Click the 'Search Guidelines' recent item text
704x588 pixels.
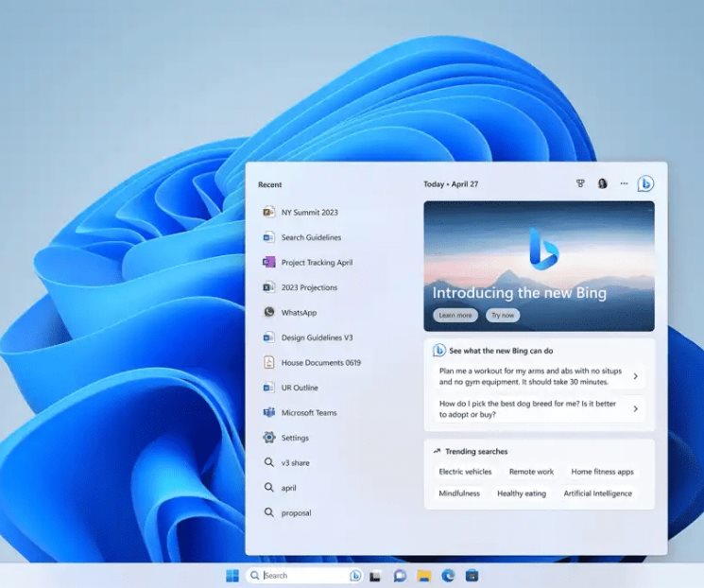pyautogui.click(x=311, y=237)
